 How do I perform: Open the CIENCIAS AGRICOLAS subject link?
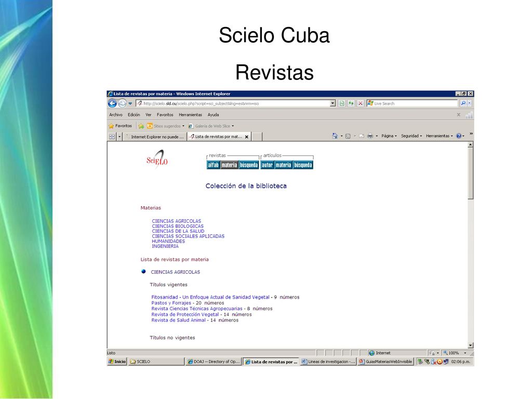pos(177,221)
